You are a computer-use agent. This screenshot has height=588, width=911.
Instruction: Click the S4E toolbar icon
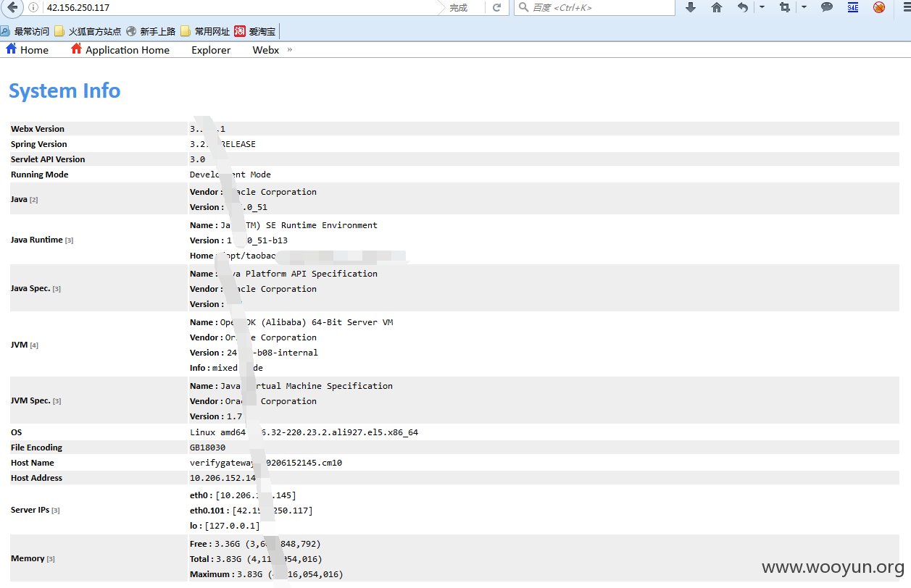[853, 7]
